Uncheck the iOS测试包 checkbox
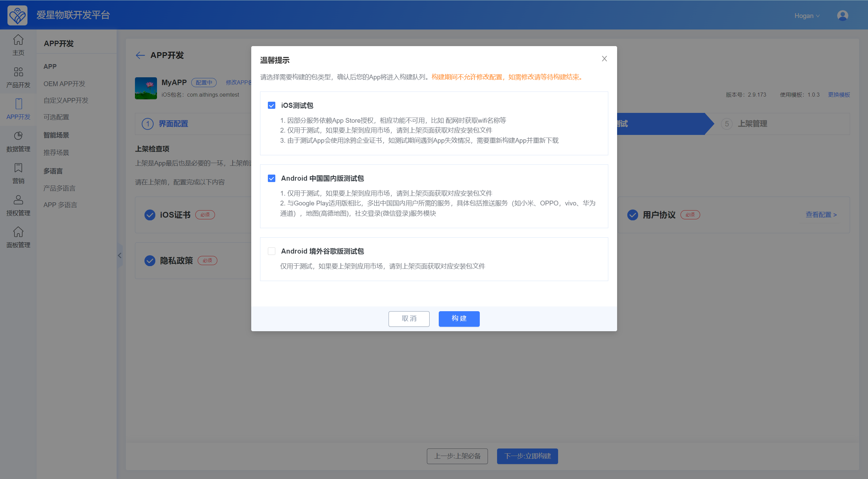Viewport: 868px width, 479px height. tap(272, 105)
